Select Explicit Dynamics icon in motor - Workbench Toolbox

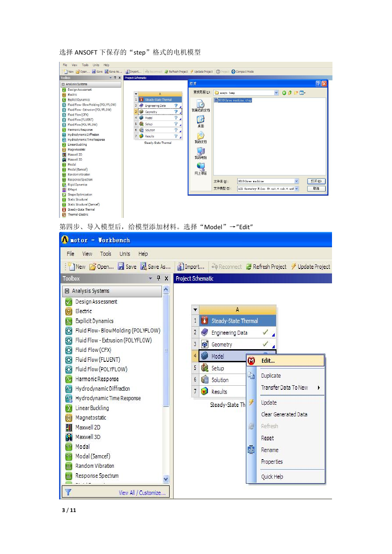tap(69, 321)
